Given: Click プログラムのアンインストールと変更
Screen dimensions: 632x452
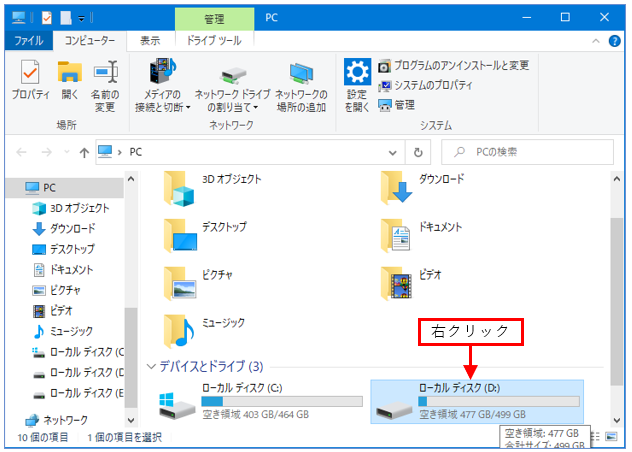Looking at the screenshot, I should [453, 65].
